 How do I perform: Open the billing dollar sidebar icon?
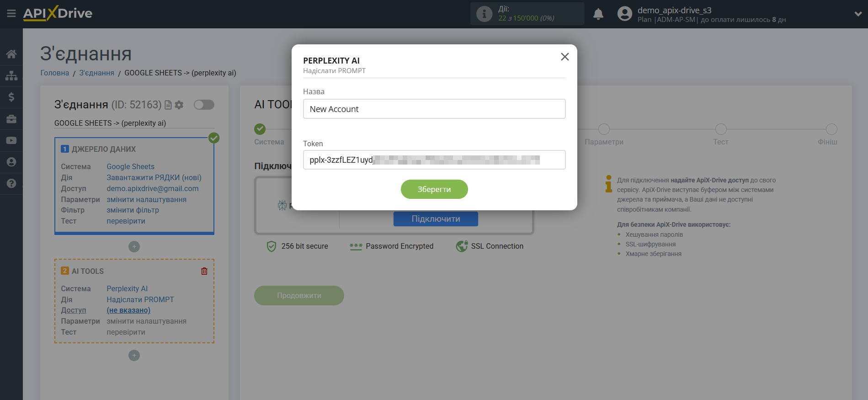[x=11, y=97]
